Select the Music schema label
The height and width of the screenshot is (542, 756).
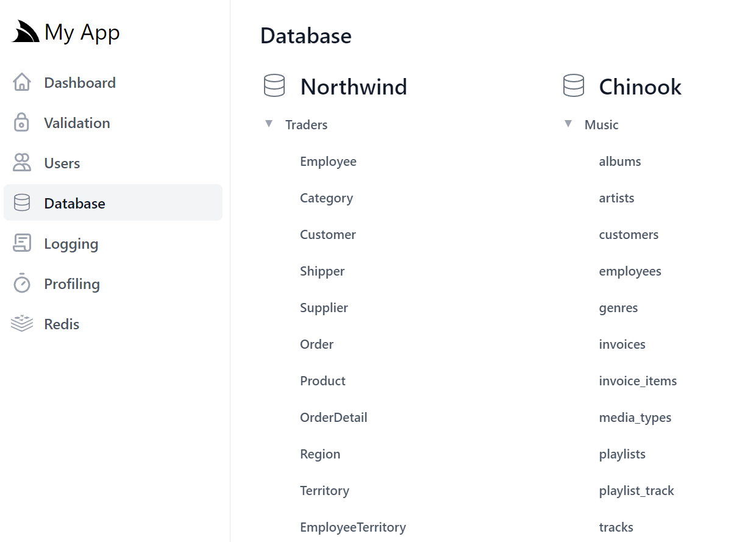click(x=601, y=125)
